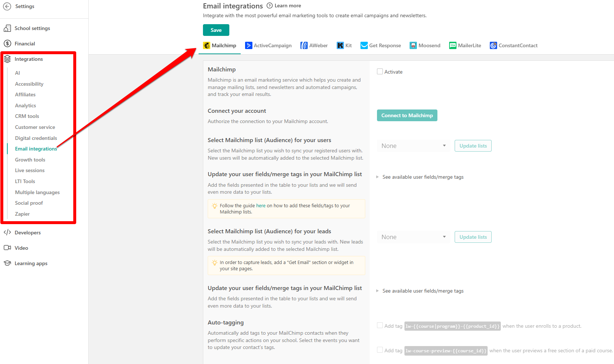Image resolution: width=614 pixels, height=364 pixels.
Task: Open Live sessions in sidebar
Action: tap(30, 170)
